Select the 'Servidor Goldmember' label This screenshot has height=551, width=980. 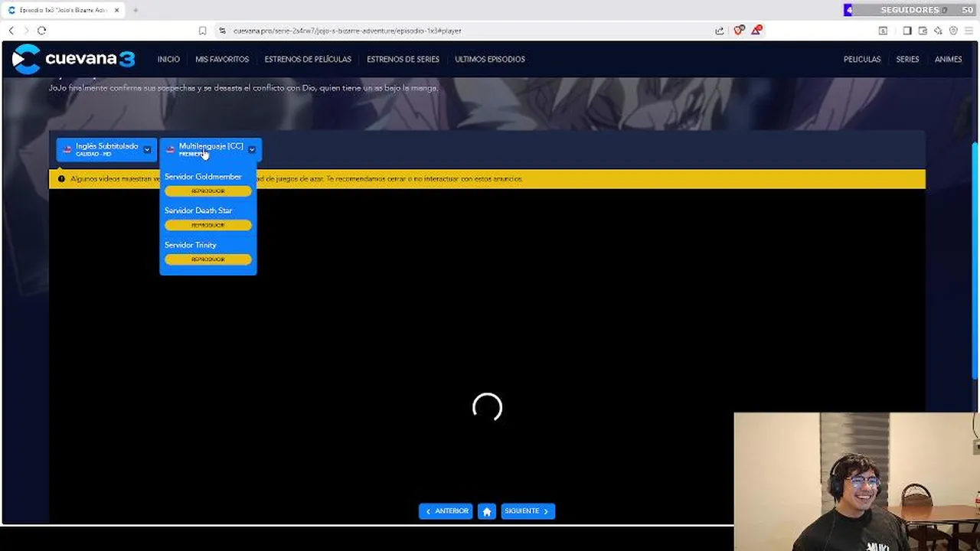point(203,177)
